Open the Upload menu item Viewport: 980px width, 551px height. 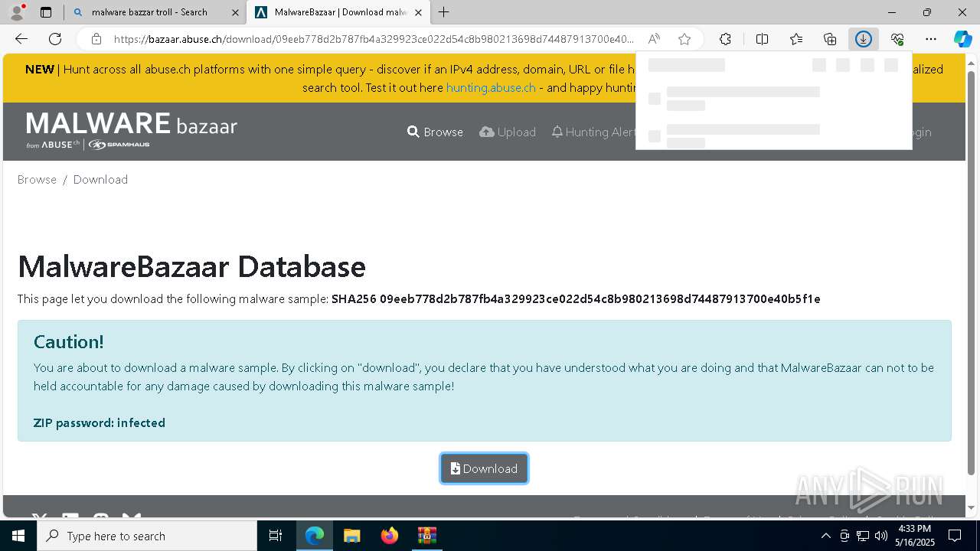coord(508,132)
